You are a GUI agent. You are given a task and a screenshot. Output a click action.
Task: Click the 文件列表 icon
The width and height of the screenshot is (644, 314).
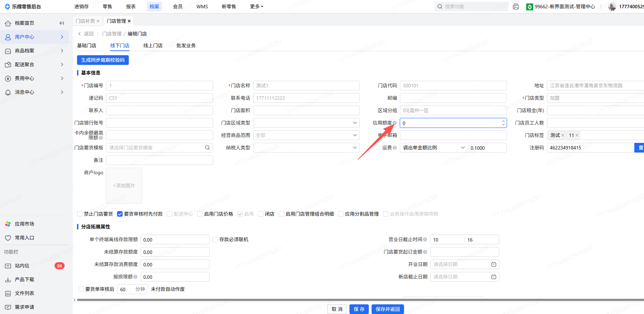coord(8,293)
